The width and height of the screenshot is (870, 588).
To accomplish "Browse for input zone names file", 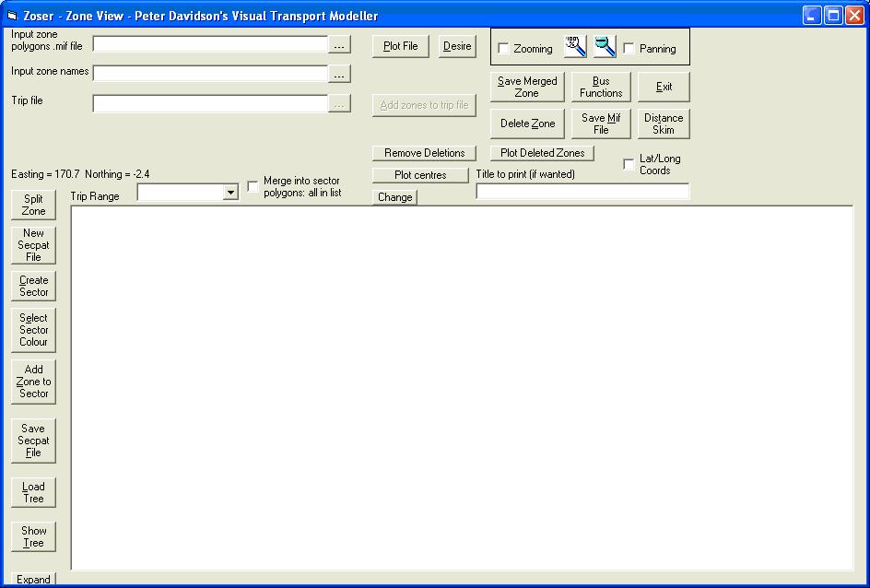I will pos(339,75).
